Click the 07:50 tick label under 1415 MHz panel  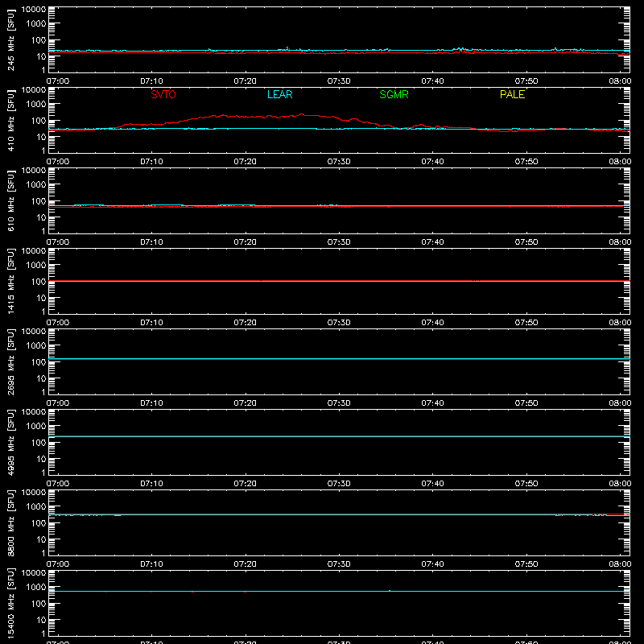526,323
